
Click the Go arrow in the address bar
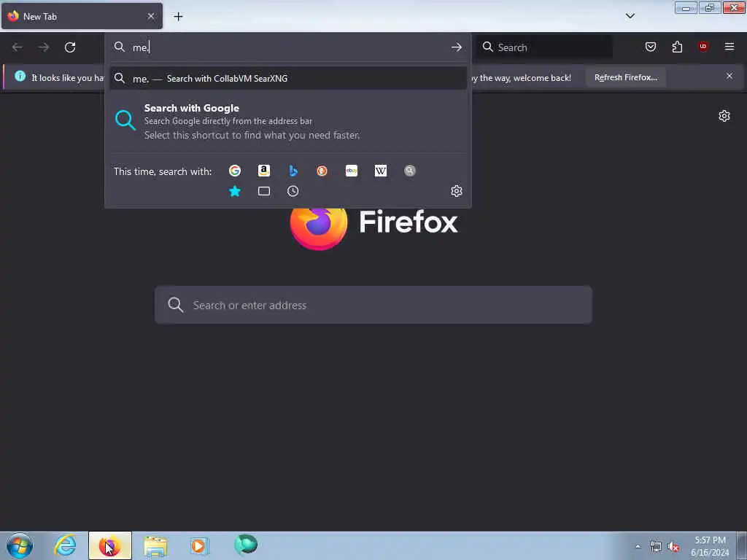click(457, 47)
